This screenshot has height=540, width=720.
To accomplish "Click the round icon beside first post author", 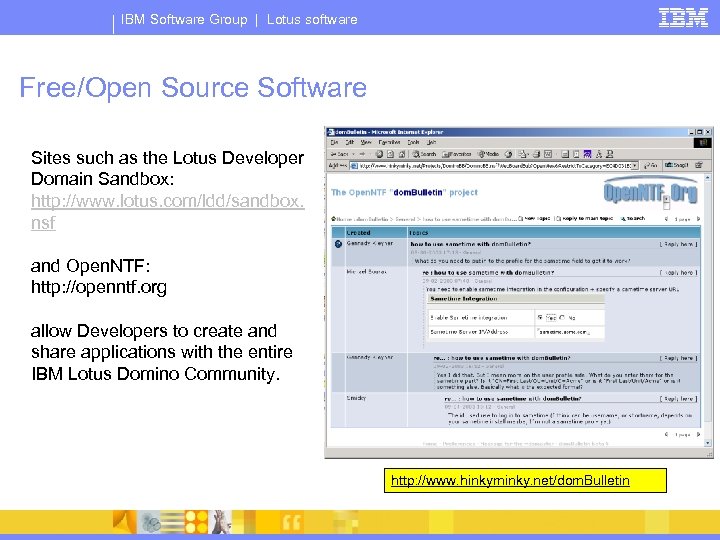I will pyautogui.click(x=338, y=244).
